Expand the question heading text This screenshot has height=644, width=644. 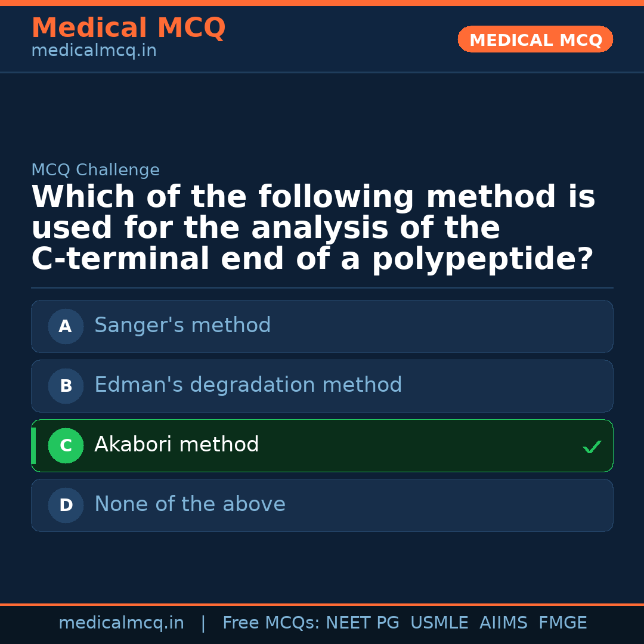click(x=313, y=227)
